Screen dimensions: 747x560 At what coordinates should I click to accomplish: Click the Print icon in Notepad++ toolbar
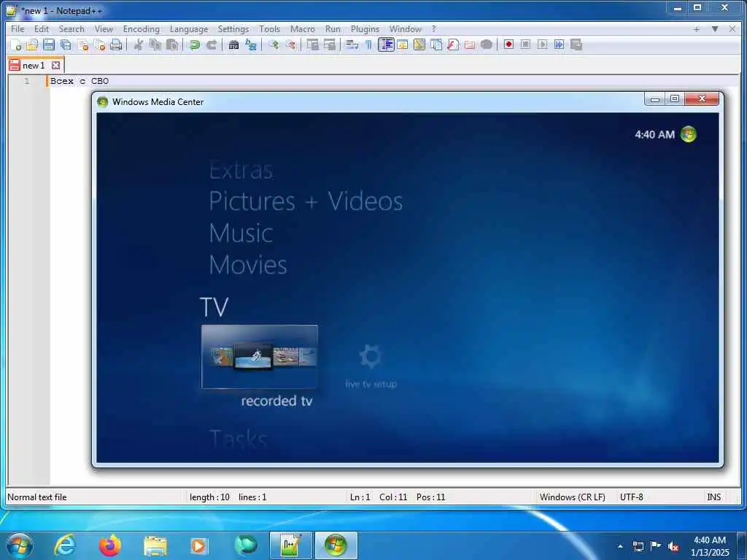click(116, 44)
